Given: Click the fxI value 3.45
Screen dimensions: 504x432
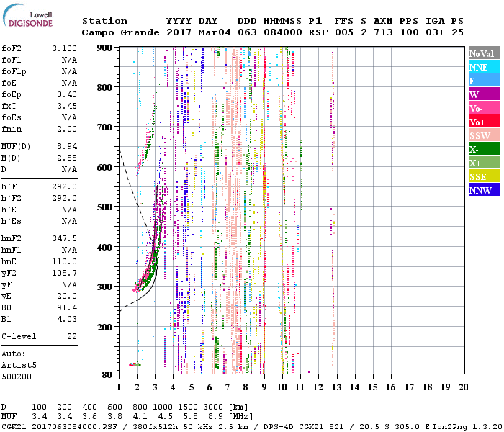Looking at the screenshot, I should (x=67, y=106).
